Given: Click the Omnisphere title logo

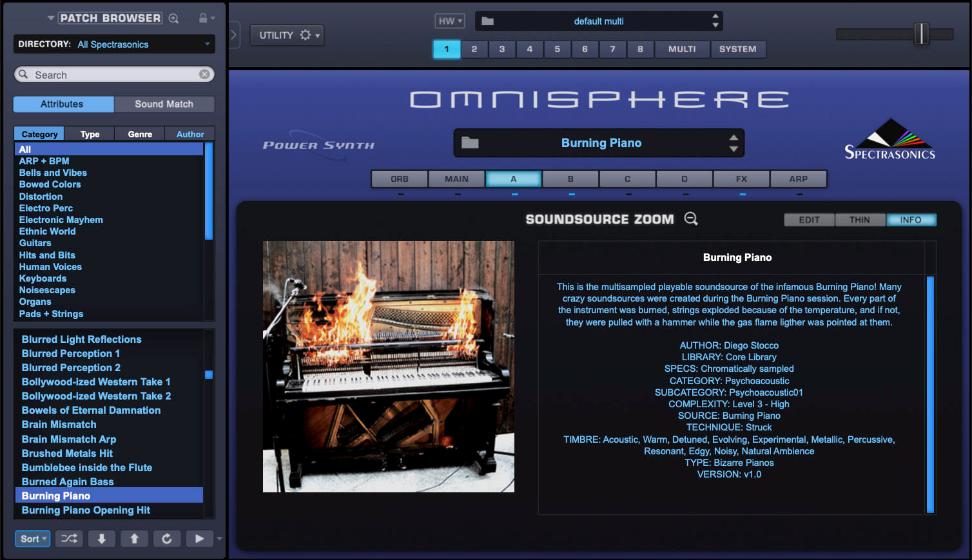Looking at the screenshot, I should [x=599, y=99].
